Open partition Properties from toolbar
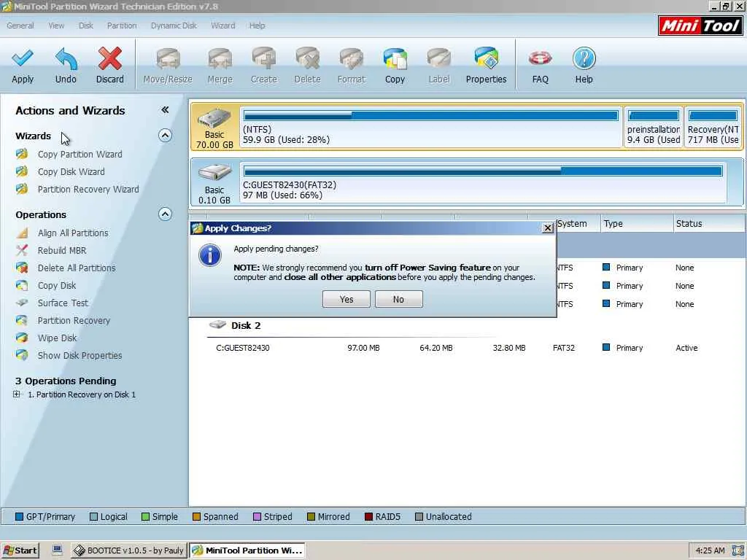747x560 pixels. point(486,66)
